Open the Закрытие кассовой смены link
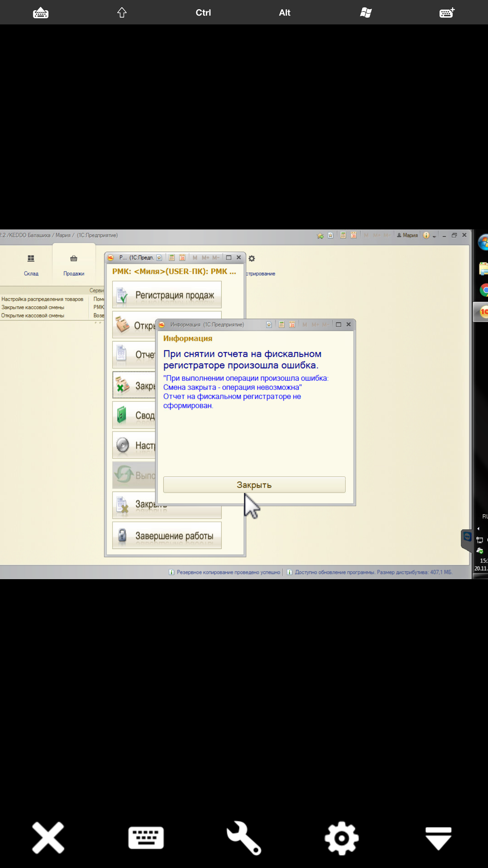488x868 pixels. tap(33, 307)
